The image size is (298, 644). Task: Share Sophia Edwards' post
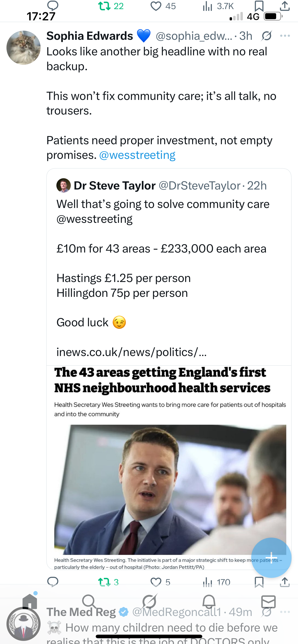[285, 582]
